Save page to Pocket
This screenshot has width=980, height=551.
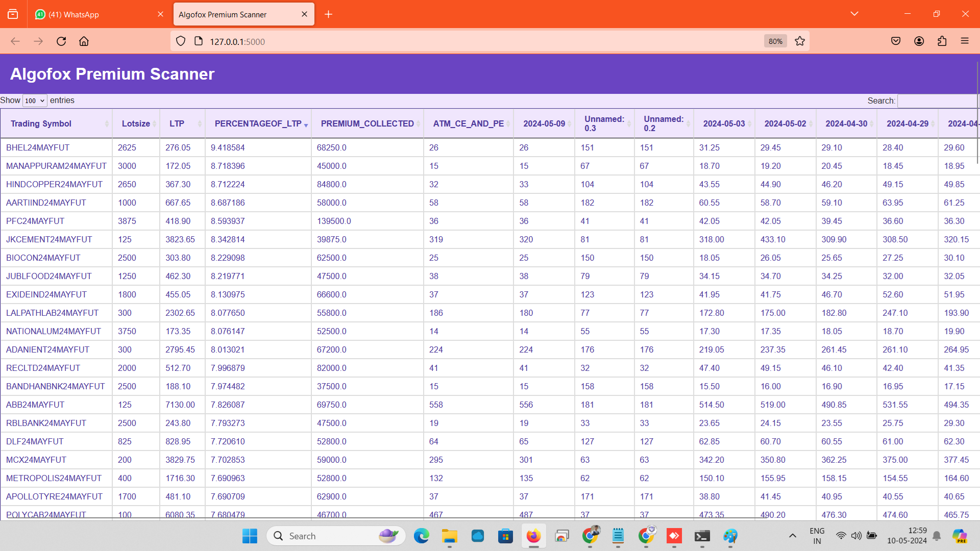896,41
